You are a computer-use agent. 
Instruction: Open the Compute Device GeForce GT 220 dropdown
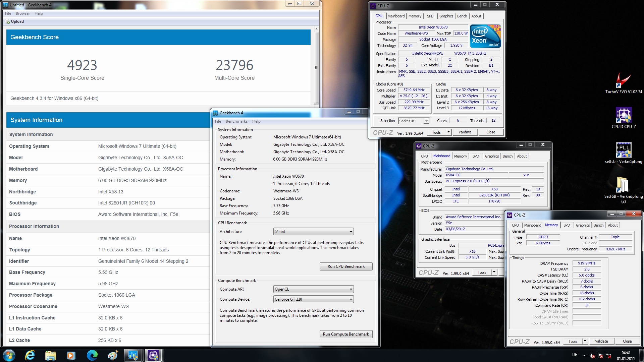coord(313,299)
